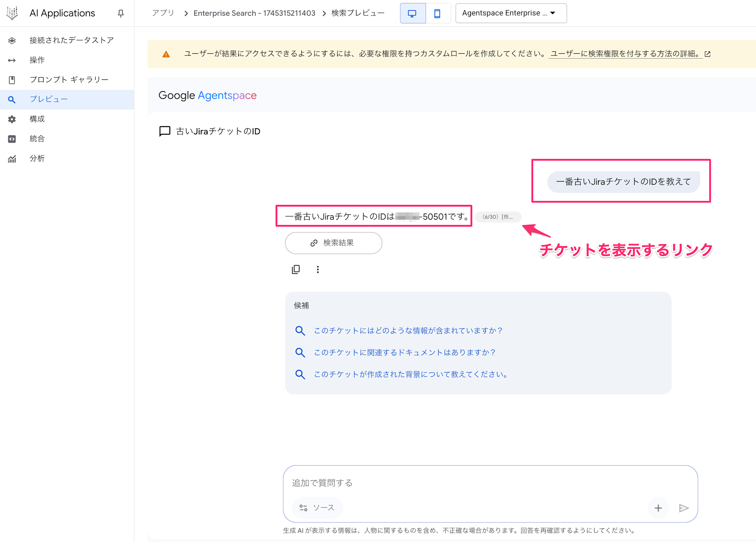Click the 検索プレビュー breadcrumb text
Image resolution: width=756 pixels, height=542 pixels.
tap(358, 13)
